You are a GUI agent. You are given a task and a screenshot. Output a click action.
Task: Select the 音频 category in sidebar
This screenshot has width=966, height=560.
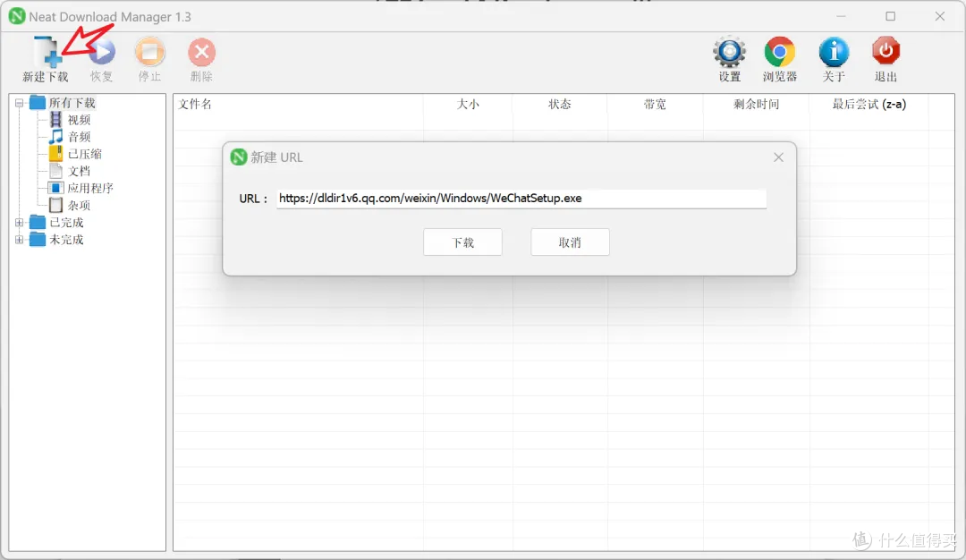coord(79,137)
